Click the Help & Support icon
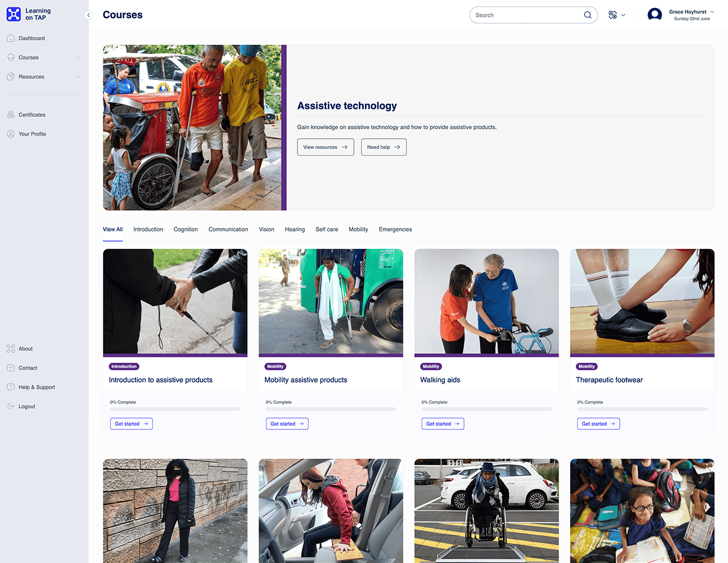 click(11, 387)
